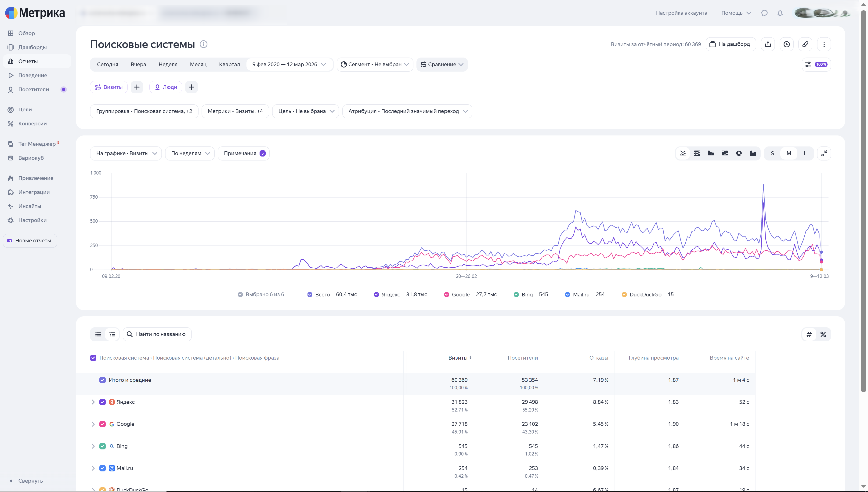Select the Квартал period tab
The width and height of the screenshot is (868, 492).
229,65
